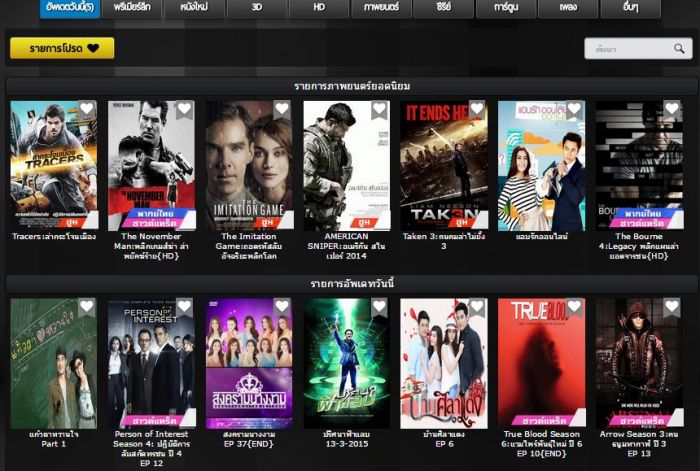Open Tracers movie poster
Viewport: 700px width, 471px height.
[x=54, y=165]
